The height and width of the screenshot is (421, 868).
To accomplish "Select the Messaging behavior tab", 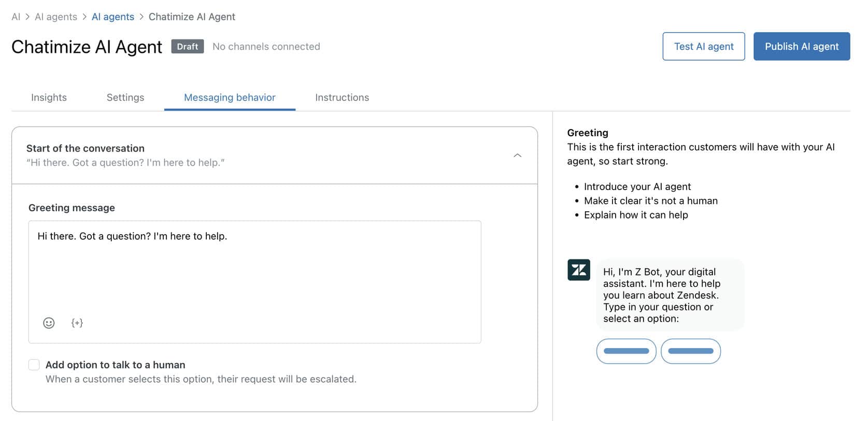I will [x=230, y=97].
